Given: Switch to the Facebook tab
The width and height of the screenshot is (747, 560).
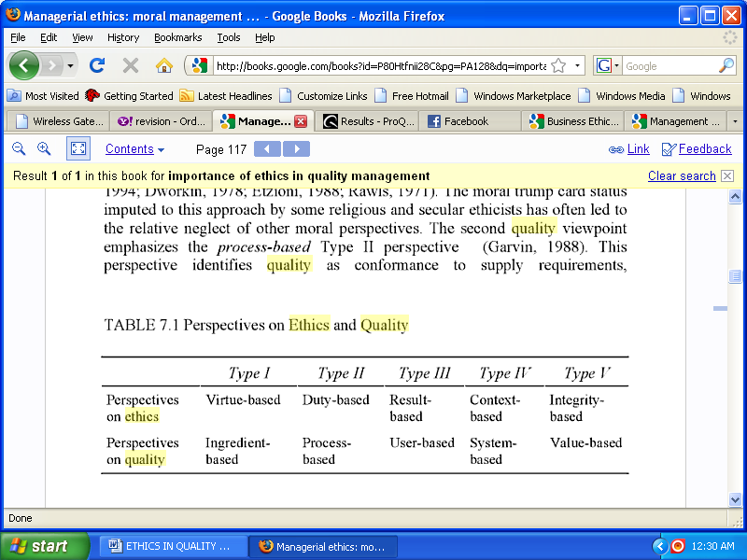Looking at the screenshot, I should coord(470,121).
